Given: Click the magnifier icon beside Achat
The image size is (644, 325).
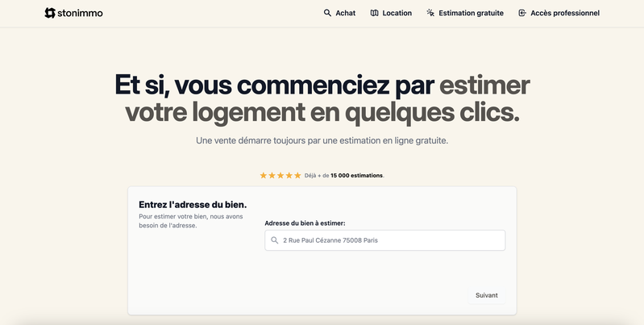Looking at the screenshot, I should [327, 13].
